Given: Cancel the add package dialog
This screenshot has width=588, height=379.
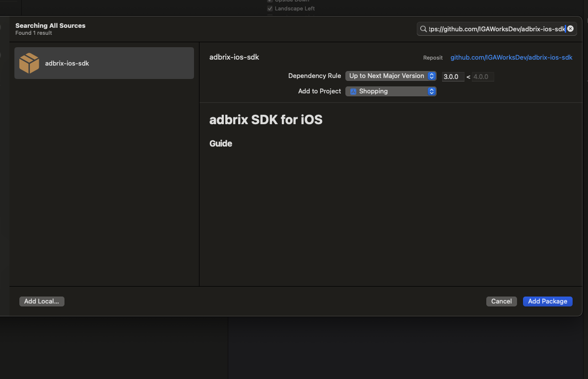Looking at the screenshot, I should pyautogui.click(x=501, y=302).
